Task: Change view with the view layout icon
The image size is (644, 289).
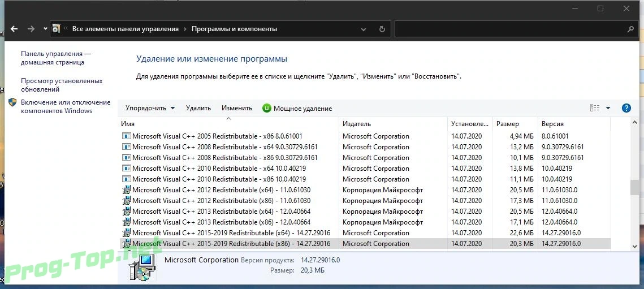Action: tap(595, 108)
